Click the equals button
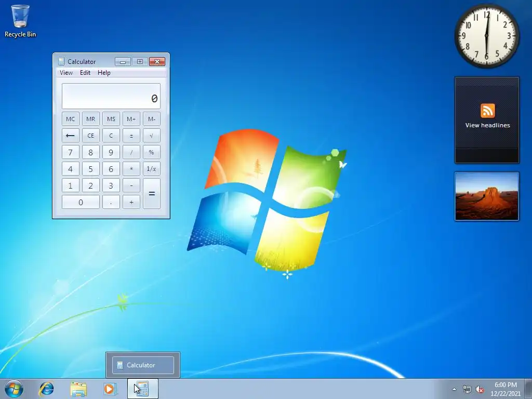The height and width of the screenshot is (399, 532). (x=152, y=193)
